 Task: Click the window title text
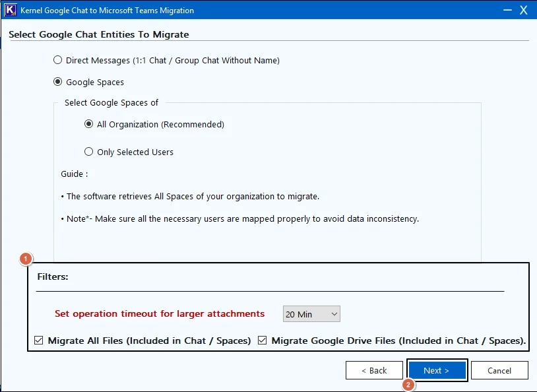pyautogui.click(x=107, y=11)
